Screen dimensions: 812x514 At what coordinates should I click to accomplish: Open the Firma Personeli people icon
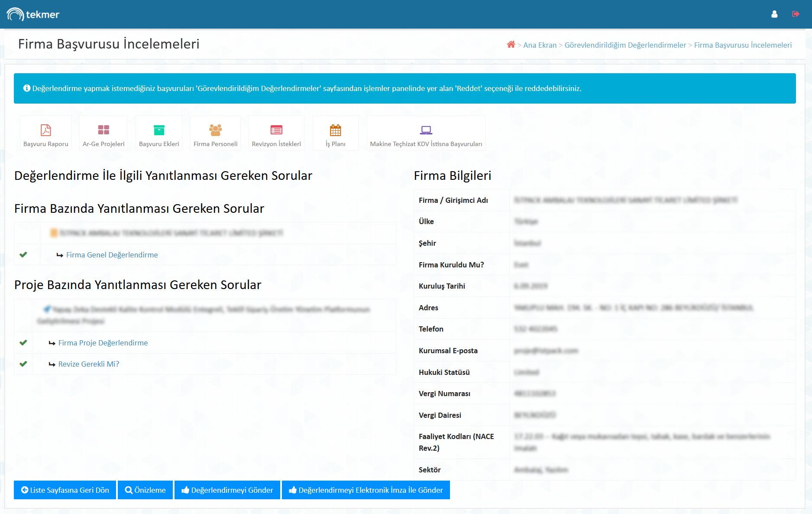pyautogui.click(x=215, y=130)
